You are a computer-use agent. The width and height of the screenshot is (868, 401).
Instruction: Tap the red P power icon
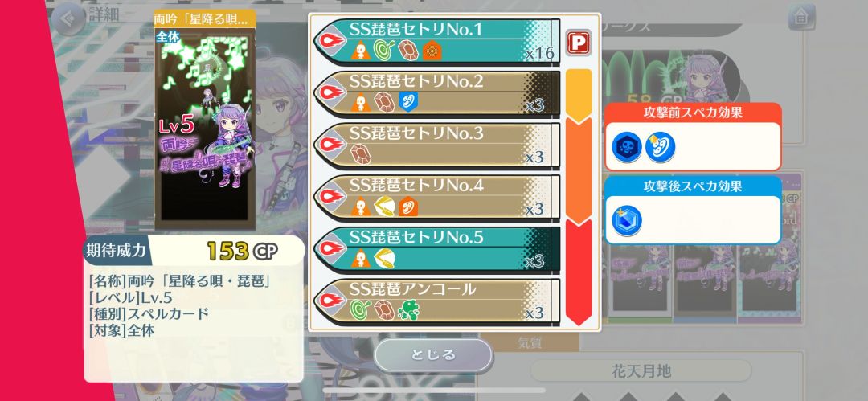[x=579, y=43]
